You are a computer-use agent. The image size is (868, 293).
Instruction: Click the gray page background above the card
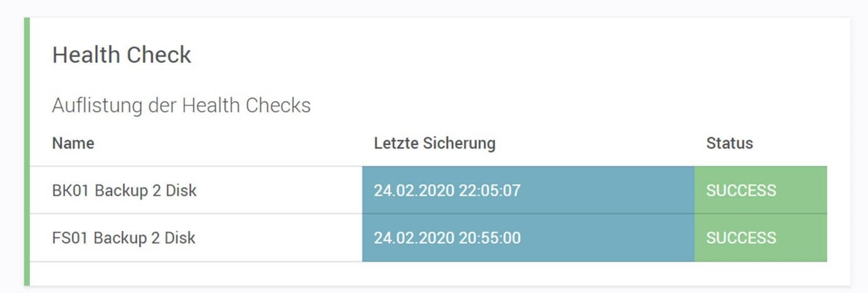click(x=432, y=8)
